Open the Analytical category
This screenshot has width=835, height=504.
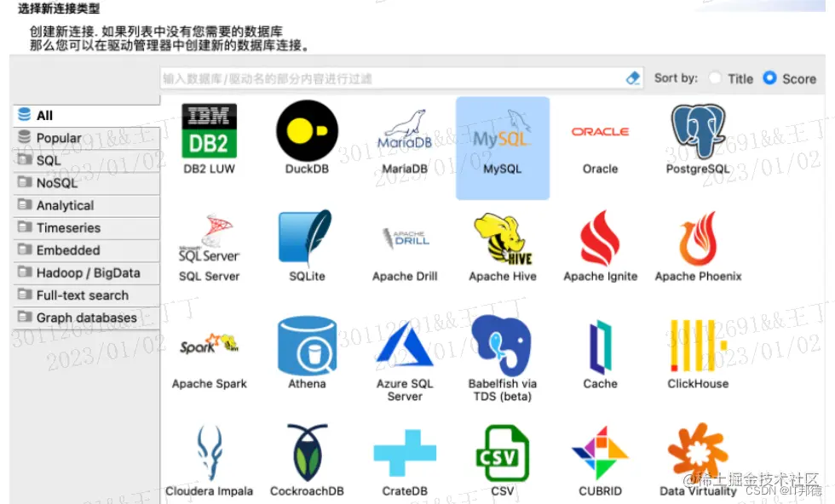[x=86, y=205]
